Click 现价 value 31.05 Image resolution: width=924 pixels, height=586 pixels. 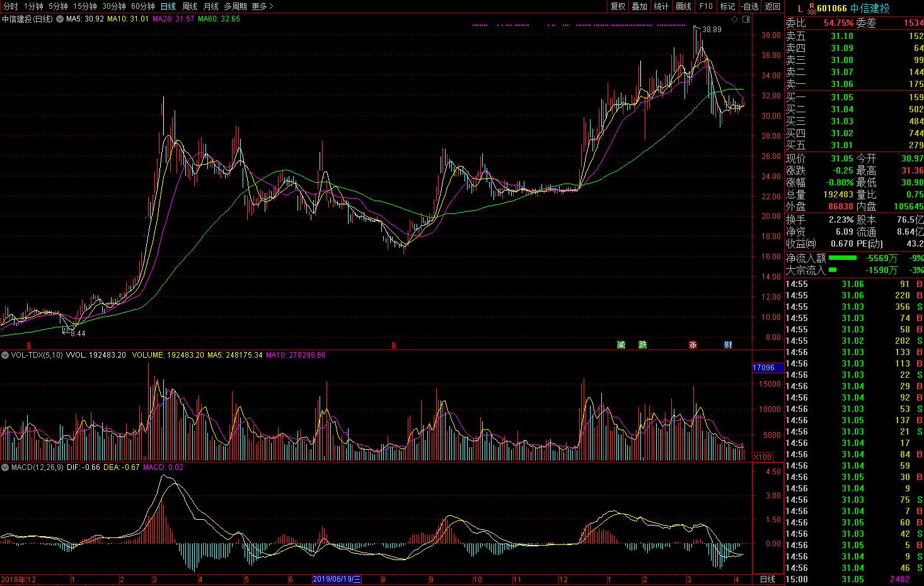click(x=841, y=158)
